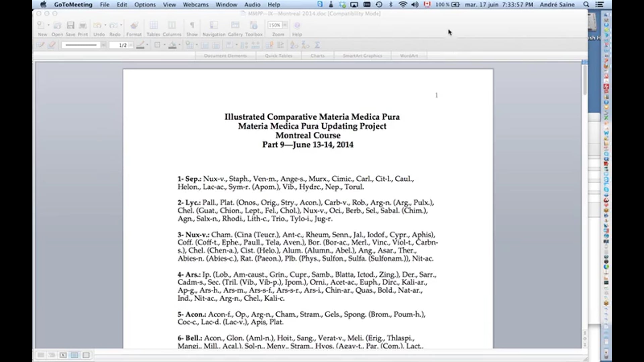Toggle paragraph marks with the Show button
Image resolution: width=644 pixels, height=362 pixels.
(192, 25)
